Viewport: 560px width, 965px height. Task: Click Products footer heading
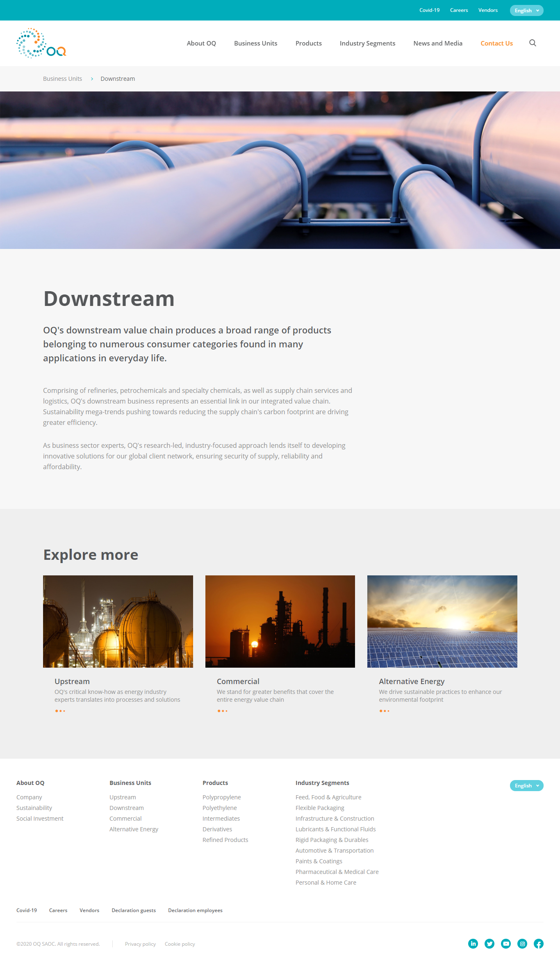[215, 783]
